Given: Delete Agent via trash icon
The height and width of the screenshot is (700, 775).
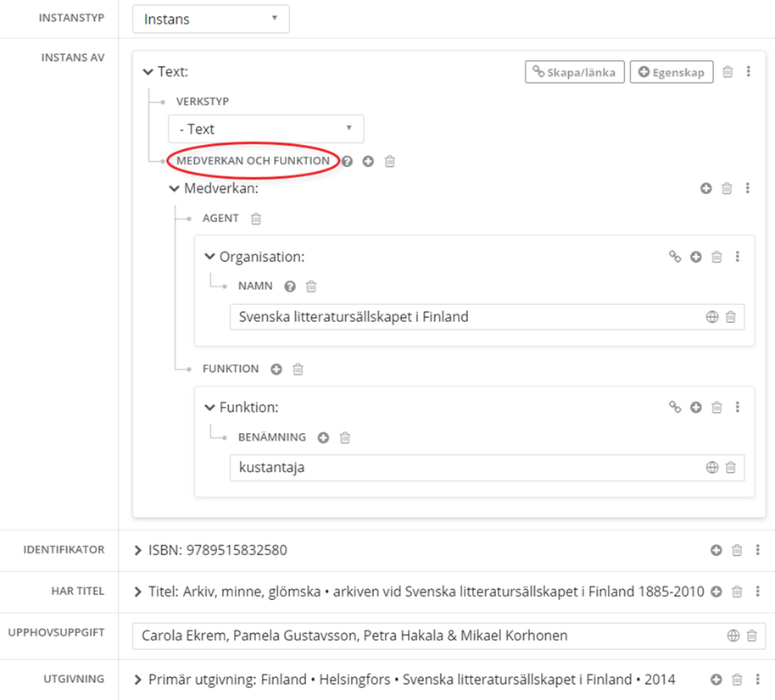Looking at the screenshot, I should point(255,218).
